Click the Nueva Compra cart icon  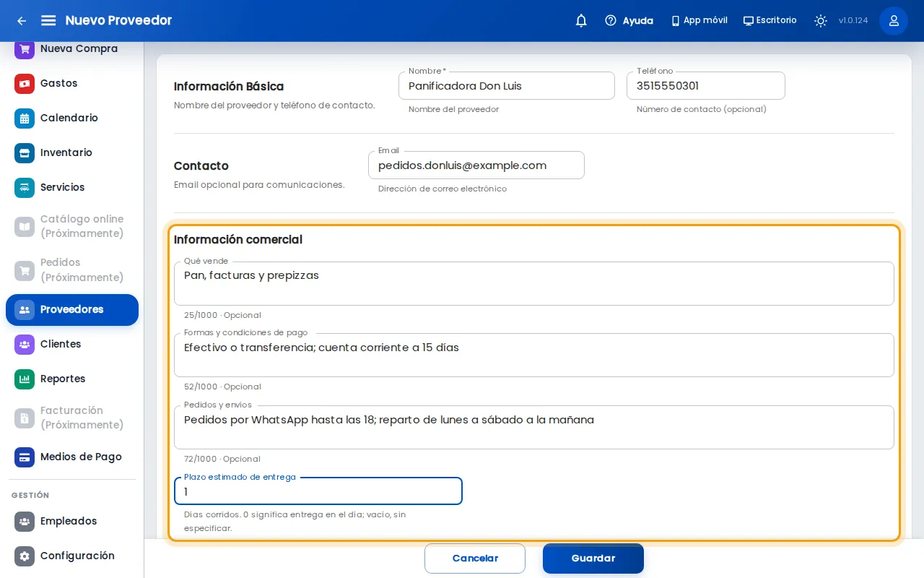(x=25, y=49)
